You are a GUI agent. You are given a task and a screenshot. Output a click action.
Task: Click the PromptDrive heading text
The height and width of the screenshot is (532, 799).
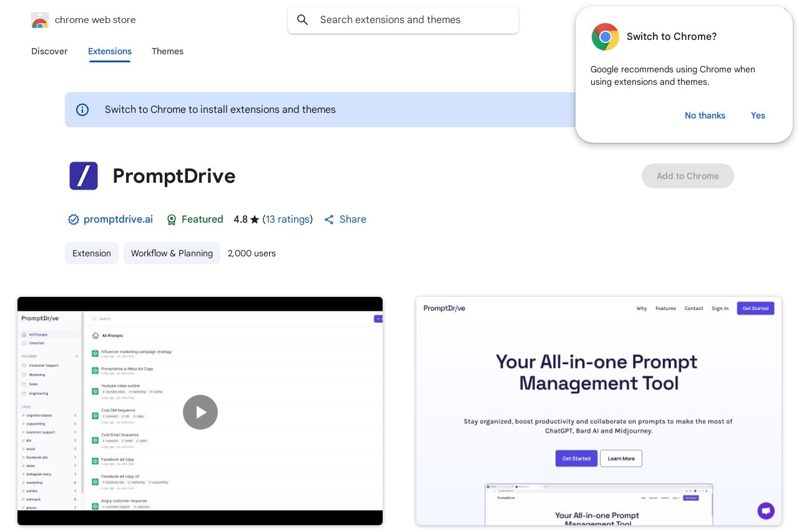coord(174,177)
